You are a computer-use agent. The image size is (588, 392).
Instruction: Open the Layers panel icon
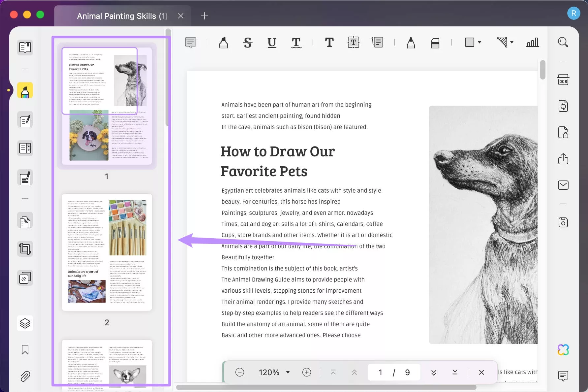pyautogui.click(x=25, y=323)
